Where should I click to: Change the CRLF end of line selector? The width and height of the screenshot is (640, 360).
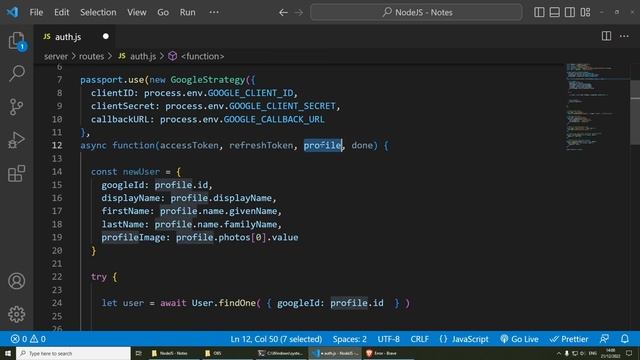click(420, 339)
